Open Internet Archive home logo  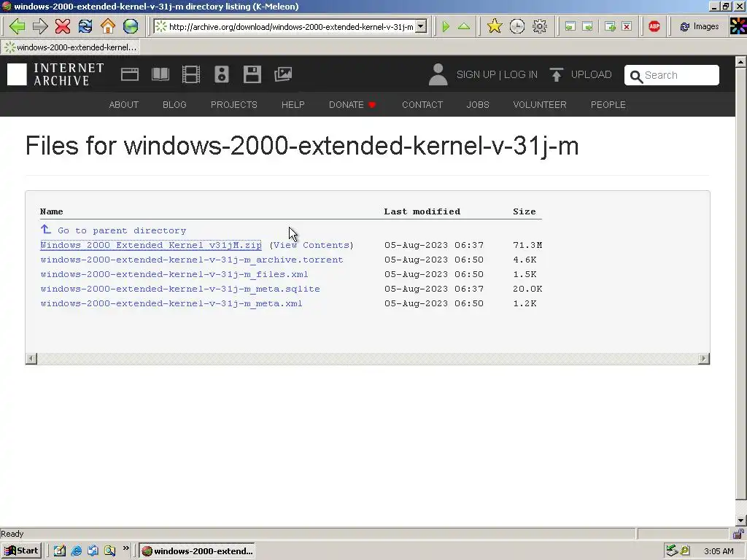click(55, 75)
